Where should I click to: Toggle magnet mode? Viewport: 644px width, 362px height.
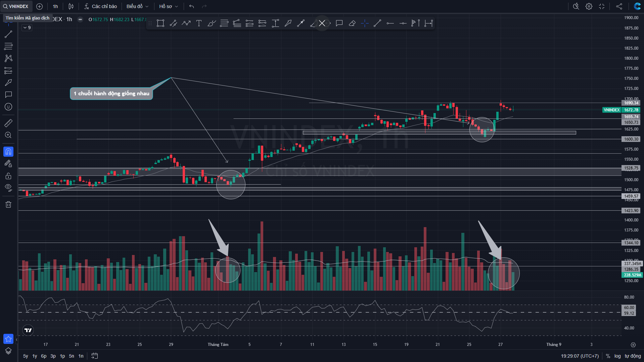point(8,152)
